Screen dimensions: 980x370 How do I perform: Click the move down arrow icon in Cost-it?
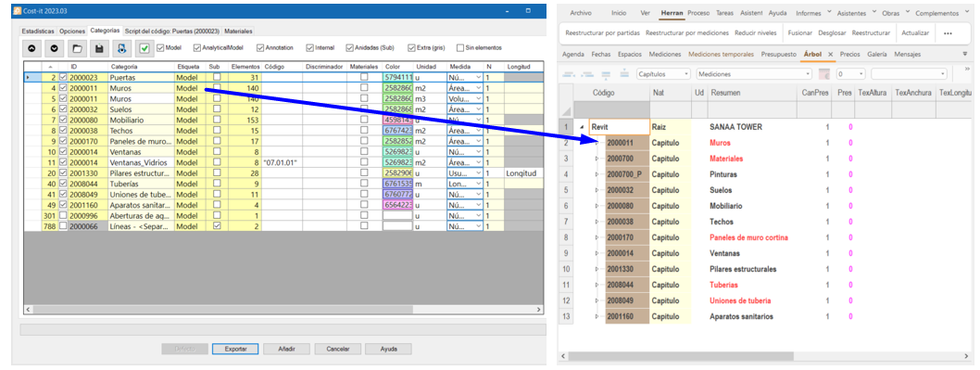(55, 47)
